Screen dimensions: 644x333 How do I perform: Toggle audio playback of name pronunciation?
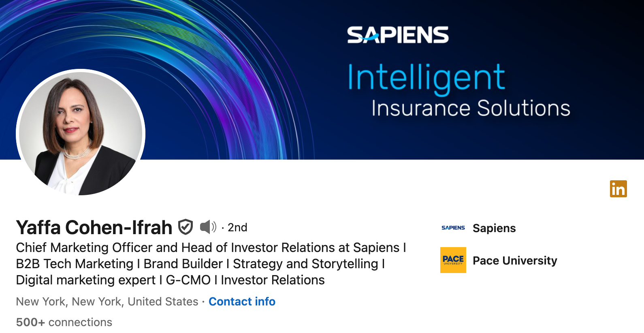click(x=207, y=227)
